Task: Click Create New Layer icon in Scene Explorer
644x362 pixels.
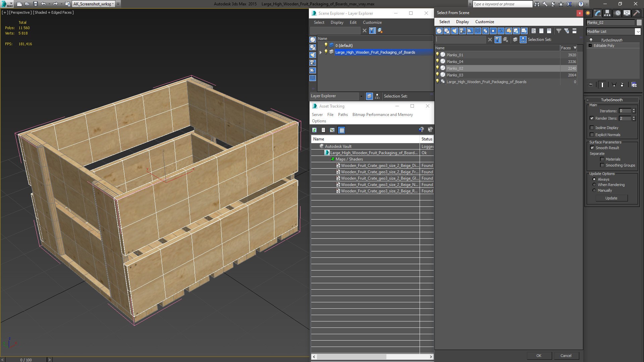Action: tap(380, 31)
